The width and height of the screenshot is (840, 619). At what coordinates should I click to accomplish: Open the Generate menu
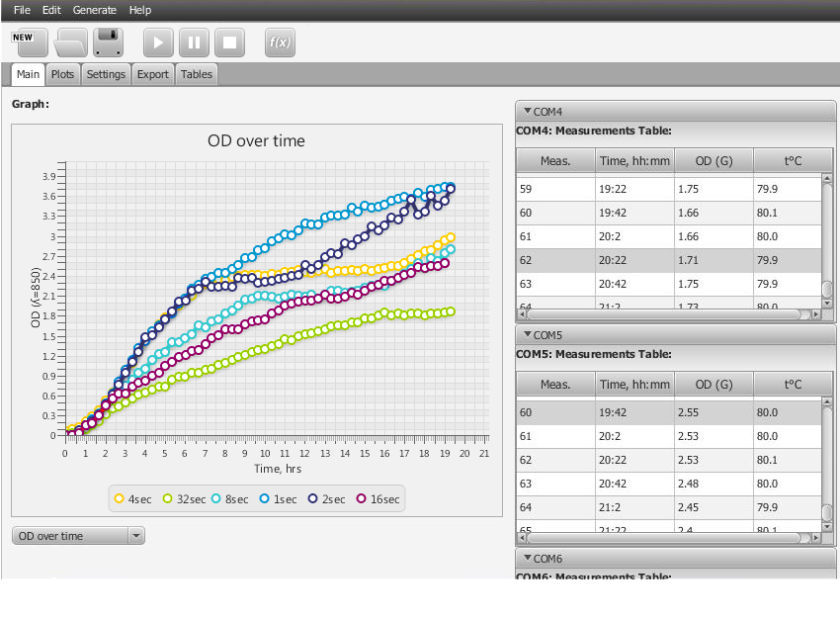pyautogui.click(x=94, y=10)
